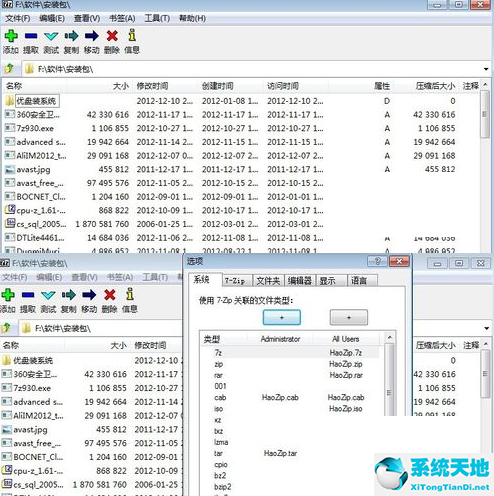Screen dimensions: 494x496
Task: Click the Extract (提取) icon in top window
Action: pos(31,36)
